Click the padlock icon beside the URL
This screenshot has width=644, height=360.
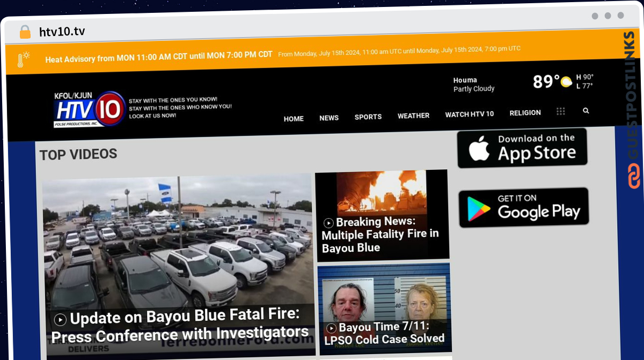tap(25, 32)
